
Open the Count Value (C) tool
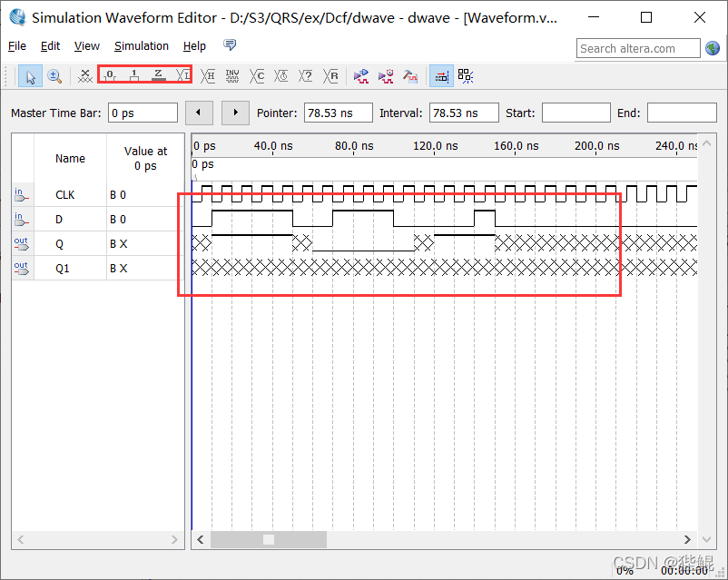tap(257, 76)
